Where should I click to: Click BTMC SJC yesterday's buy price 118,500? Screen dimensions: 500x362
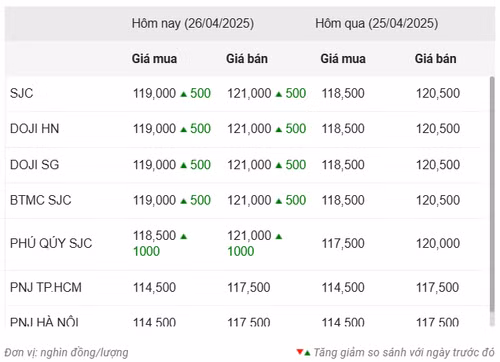[343, 200]
